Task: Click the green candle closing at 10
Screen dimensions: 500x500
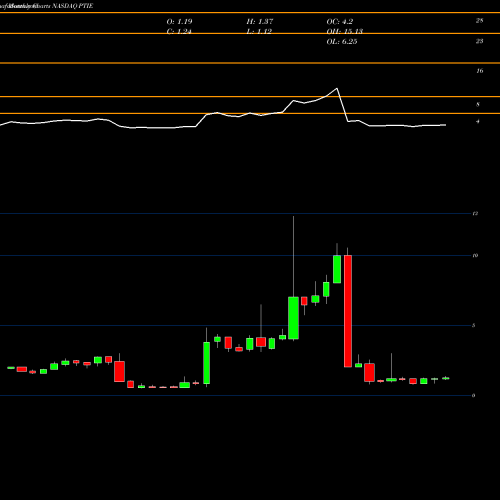Action: [x=337, y=269]
